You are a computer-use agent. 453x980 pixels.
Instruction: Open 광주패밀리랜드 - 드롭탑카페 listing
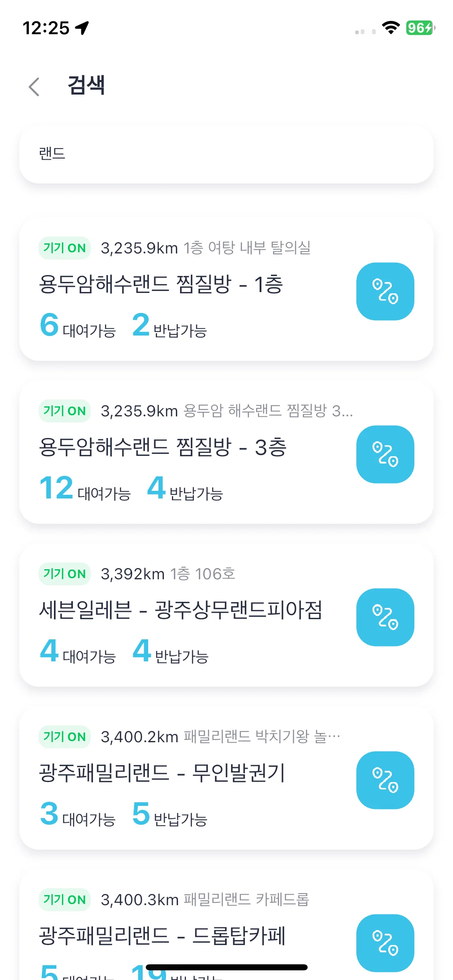(x=226, y=924)
